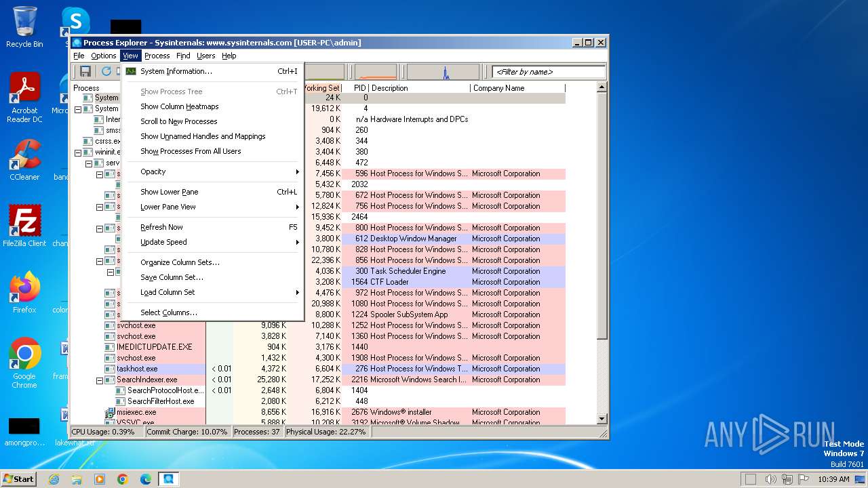Click the vertical scrollbar down arrow
Screen dimensions: 868x488
pyautogui.click(x=601, y=419)
